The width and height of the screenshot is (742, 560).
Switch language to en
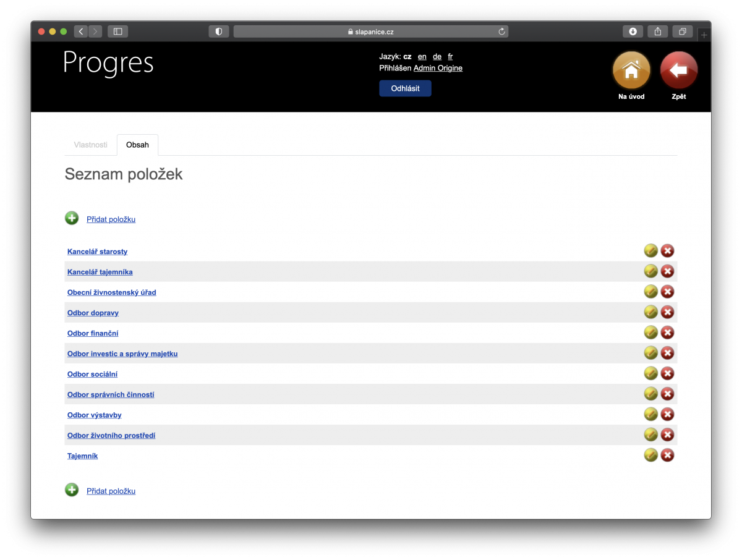coord(422,56)
